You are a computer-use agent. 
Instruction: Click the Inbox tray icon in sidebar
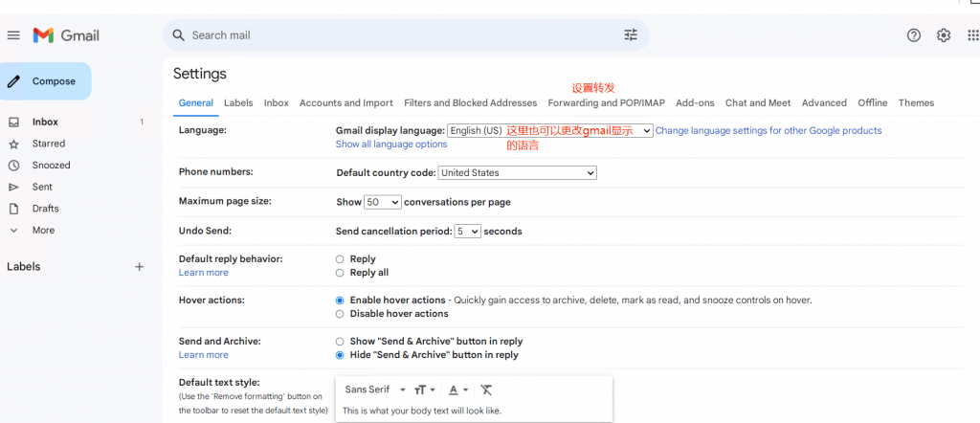click(13, 122)
